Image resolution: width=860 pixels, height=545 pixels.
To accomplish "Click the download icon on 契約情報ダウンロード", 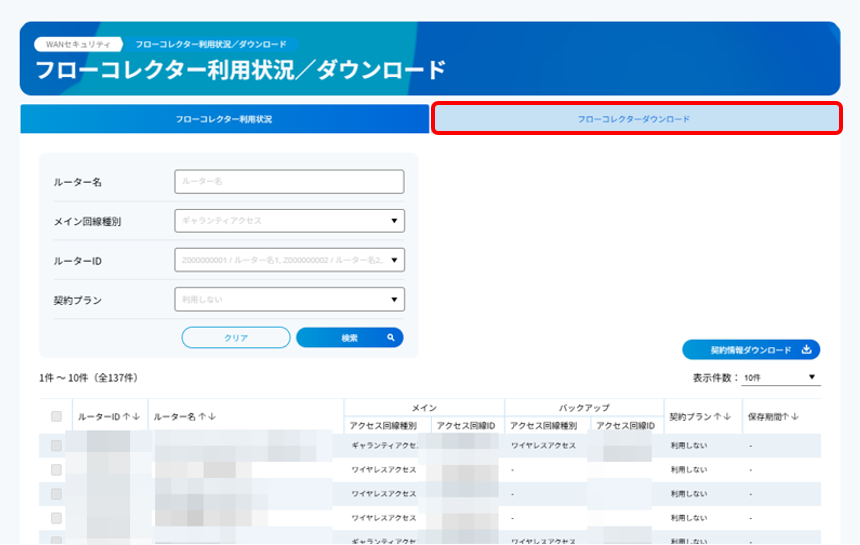I will [x=806, y=350].
